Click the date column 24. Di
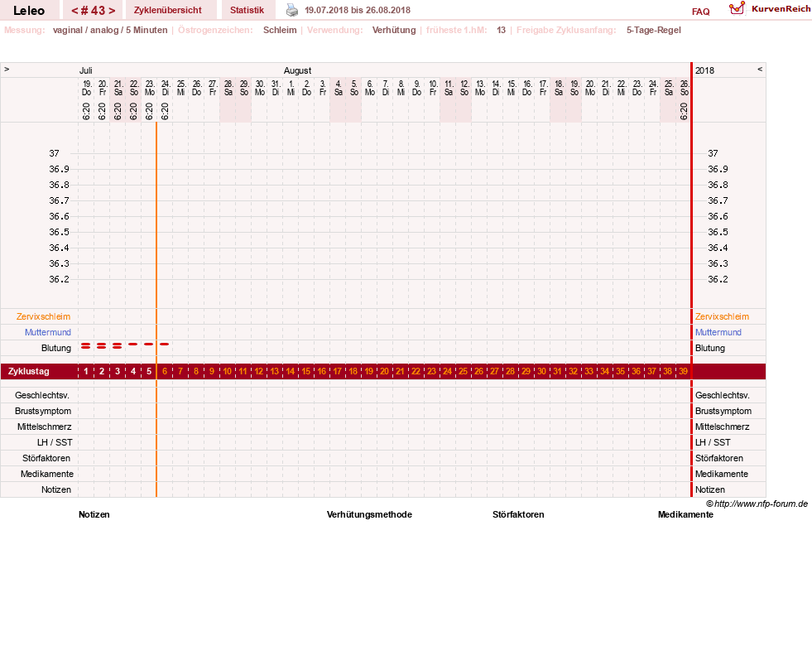The height and width of the screenshot is (646, 812). [166, 88]
